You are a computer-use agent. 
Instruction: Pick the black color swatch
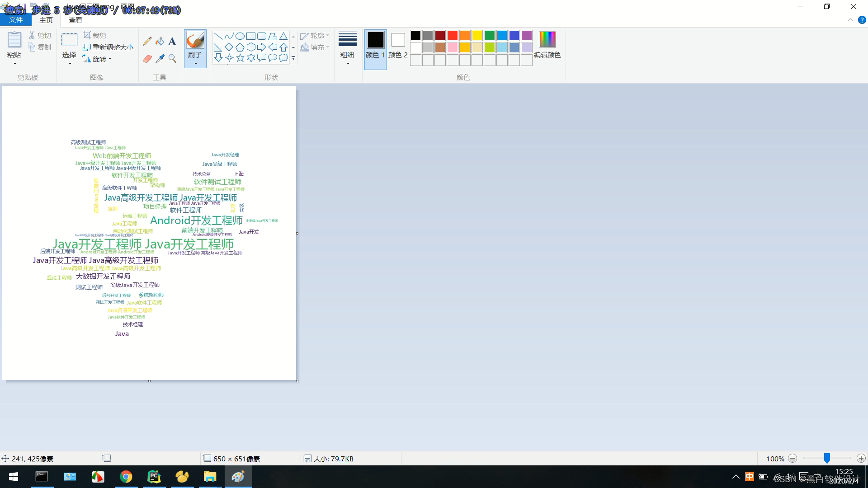(x=415, y=35)
